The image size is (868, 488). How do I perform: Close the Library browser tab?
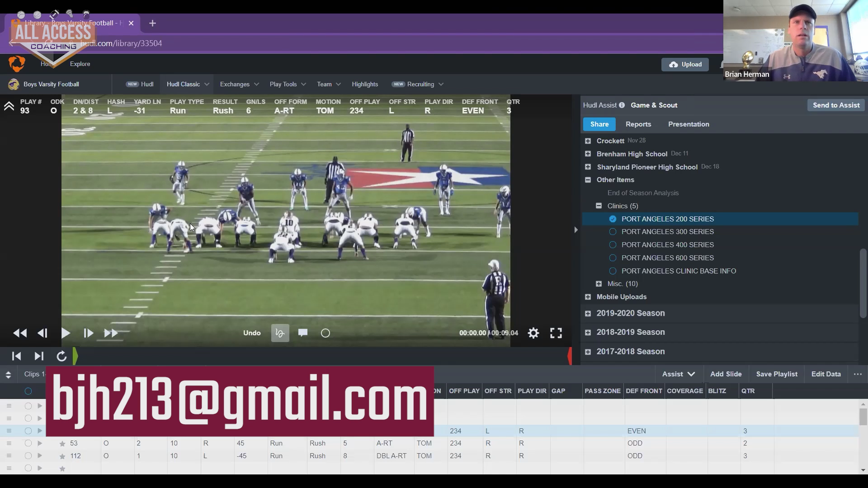tap(131, 23)
